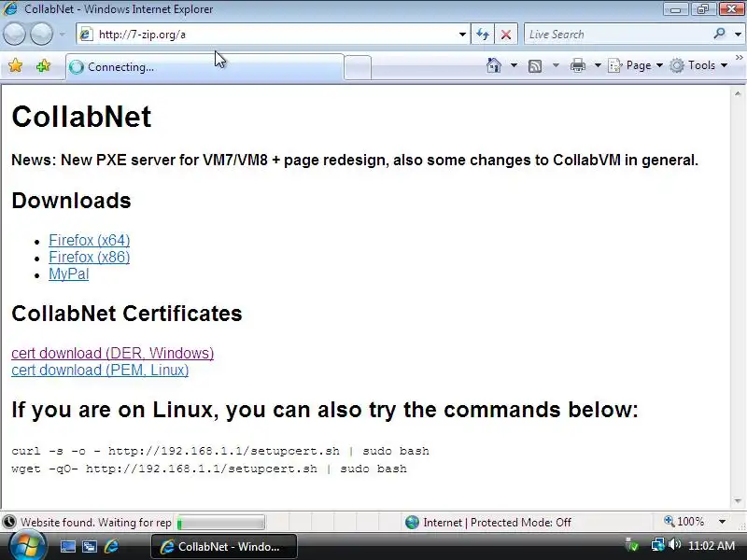This screenshot has width=747, height=560.
Task: Select the Connecting... tab
Action: (x=204, y=67)
